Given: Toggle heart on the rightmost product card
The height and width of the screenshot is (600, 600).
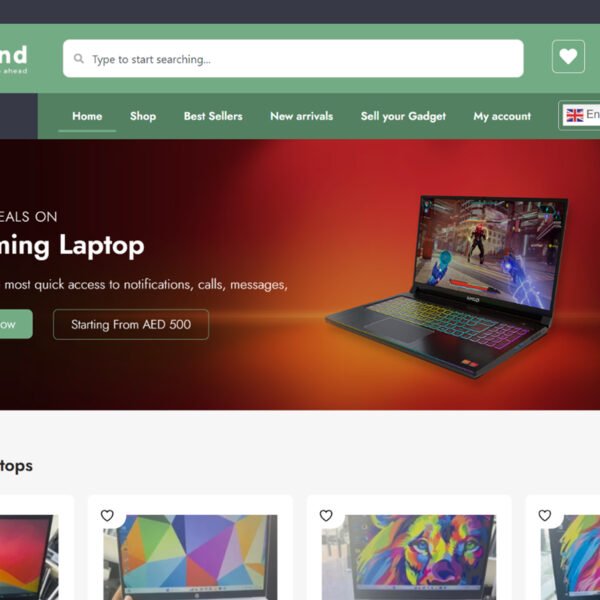Looking at the screenshot, I should [x=545, y=515].
